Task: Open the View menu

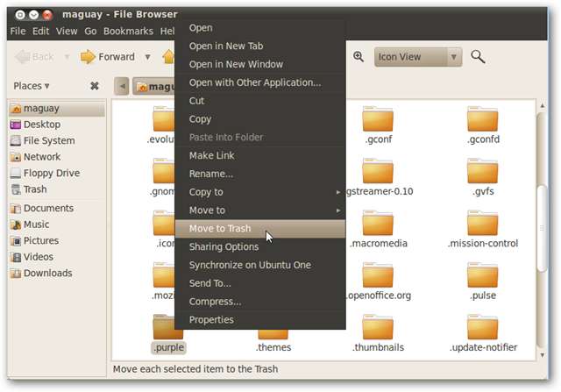Action: point(67,32)
